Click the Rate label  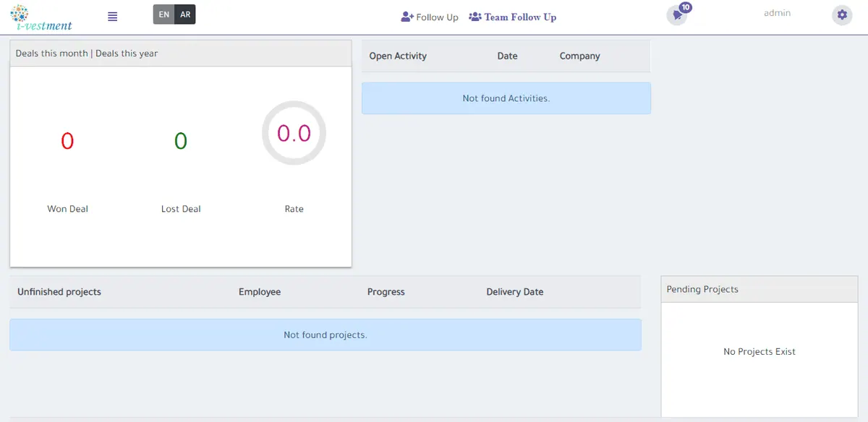click(x=294, y=209)
